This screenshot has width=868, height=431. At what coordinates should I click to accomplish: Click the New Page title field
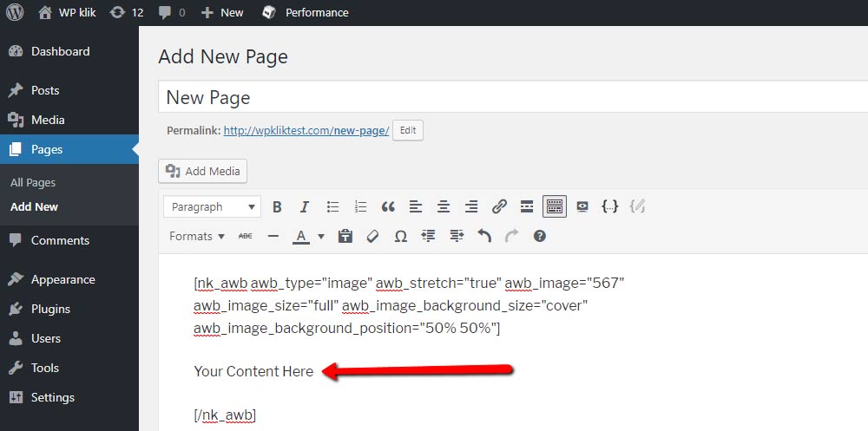(513, 97)
